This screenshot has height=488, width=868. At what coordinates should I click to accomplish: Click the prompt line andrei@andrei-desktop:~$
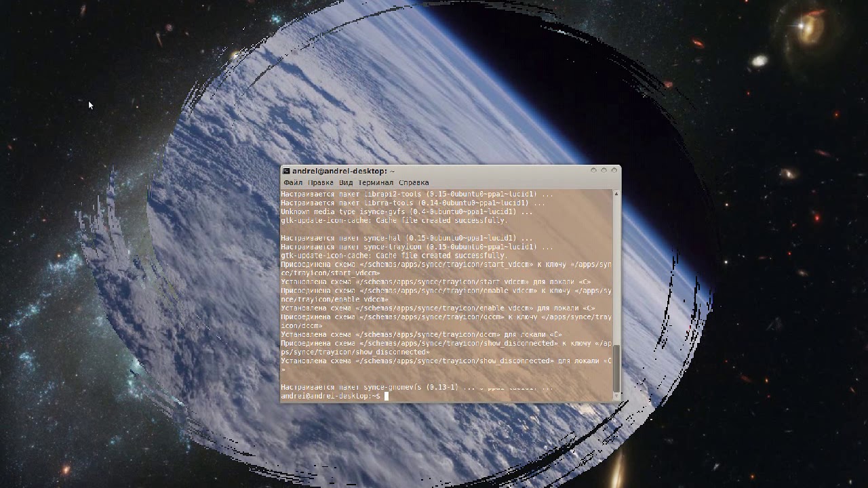pyautogui.click(x=331, y=396)
